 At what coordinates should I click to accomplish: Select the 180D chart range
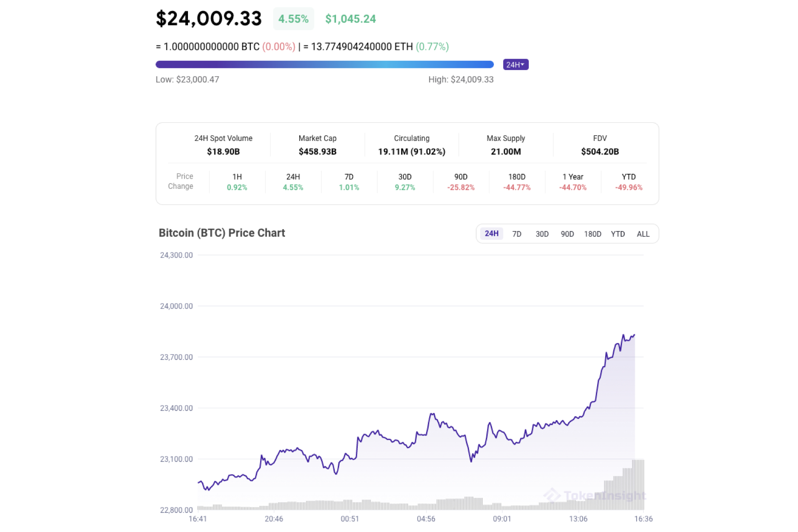[x=593, y=234]
